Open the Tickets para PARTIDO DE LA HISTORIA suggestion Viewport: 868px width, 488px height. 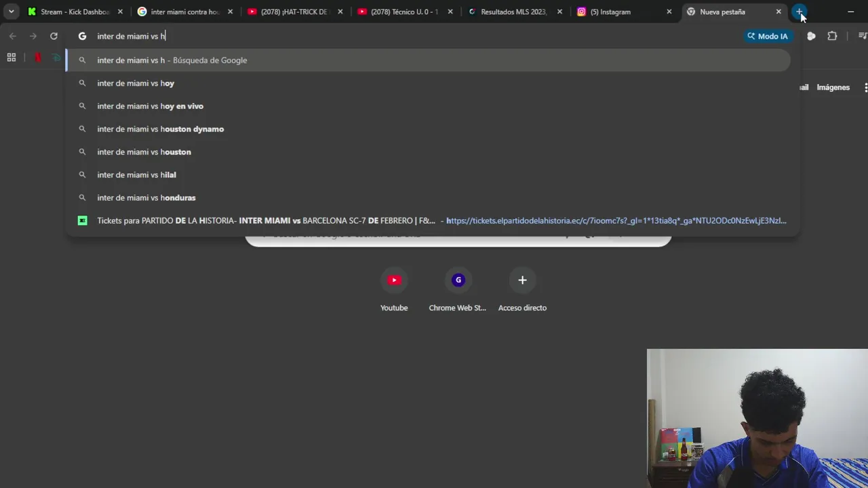coord(428,220)
